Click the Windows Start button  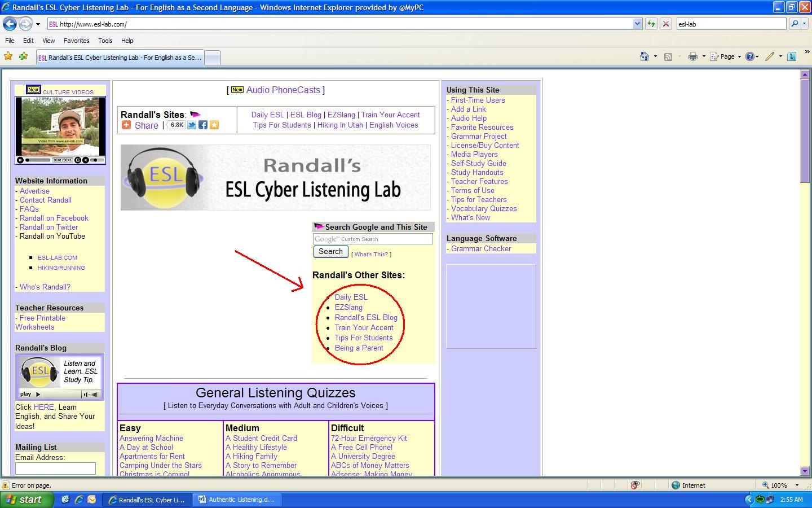27,500
